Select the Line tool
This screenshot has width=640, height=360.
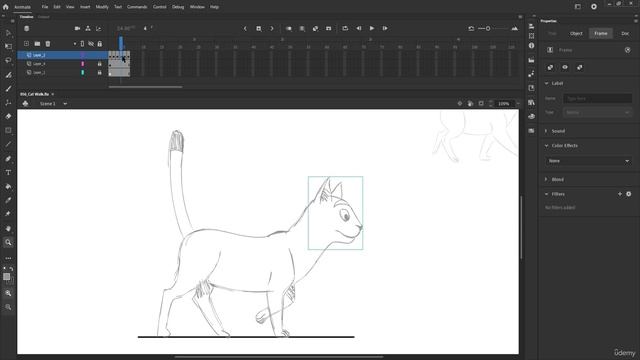pos(8,144)
